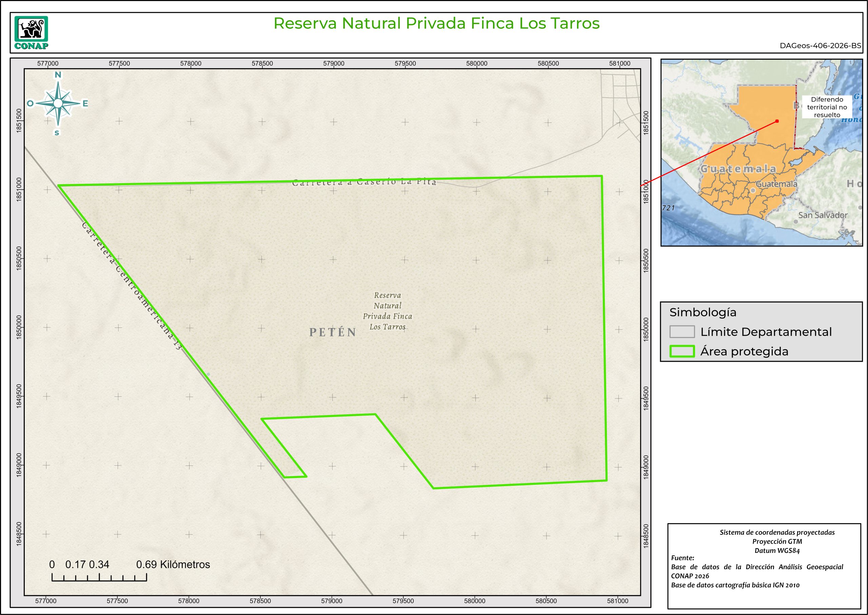Image resolution: width=868 pixels, height=615 pixels.
Task: Click the Proyección GTM text line
Action: (777, 541)
